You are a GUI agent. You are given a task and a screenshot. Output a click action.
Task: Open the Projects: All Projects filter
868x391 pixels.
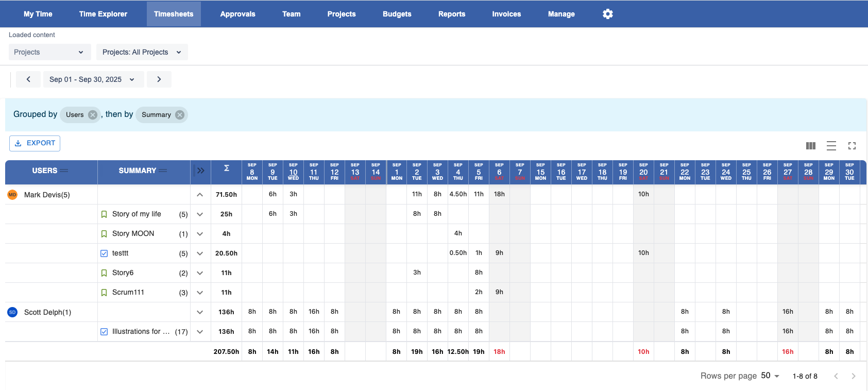142,52
